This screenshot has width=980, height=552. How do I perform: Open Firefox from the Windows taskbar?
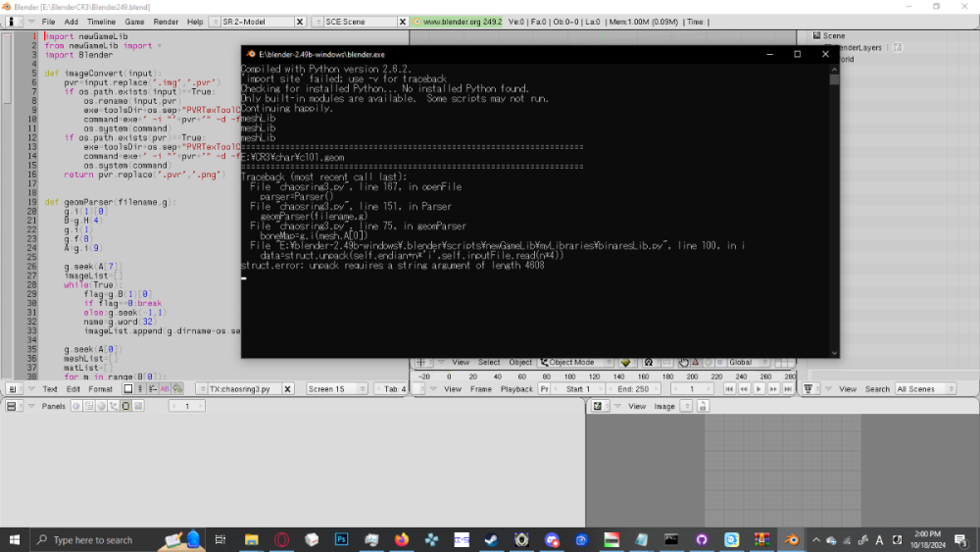coord(401,539)
